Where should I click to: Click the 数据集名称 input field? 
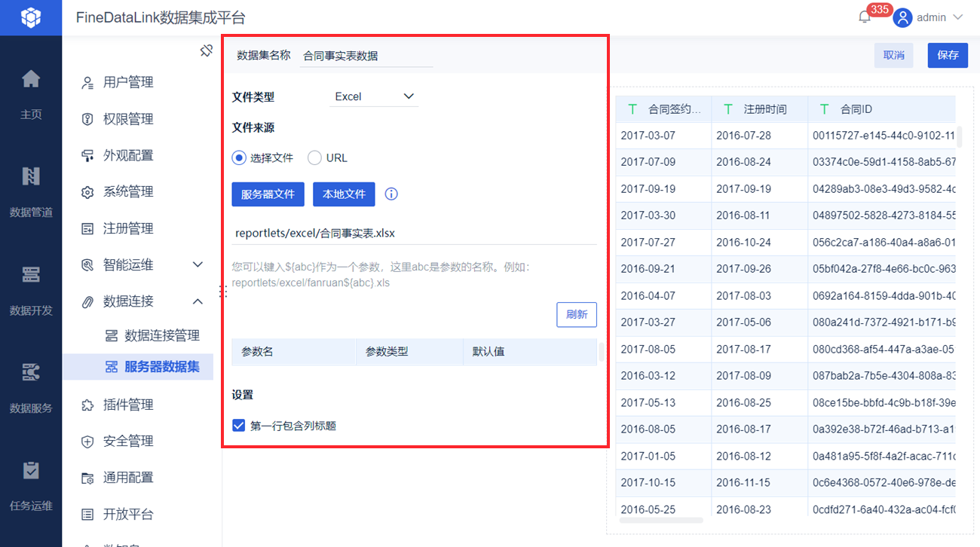366,56
